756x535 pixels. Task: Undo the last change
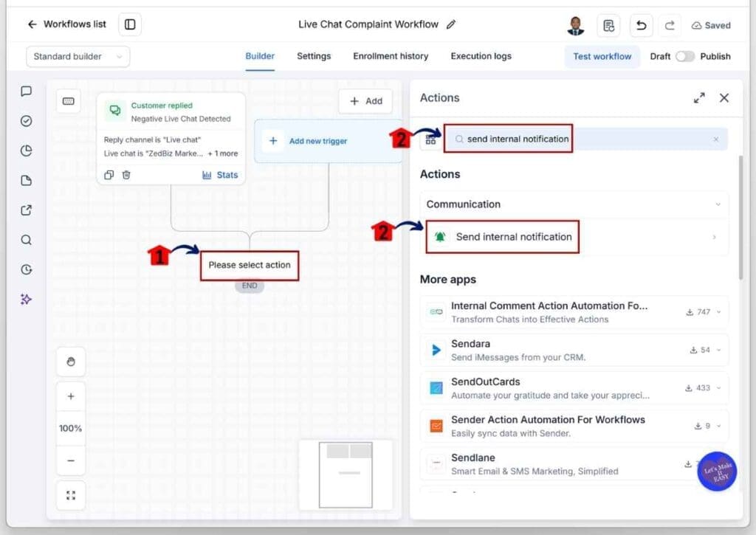(642, 25)
